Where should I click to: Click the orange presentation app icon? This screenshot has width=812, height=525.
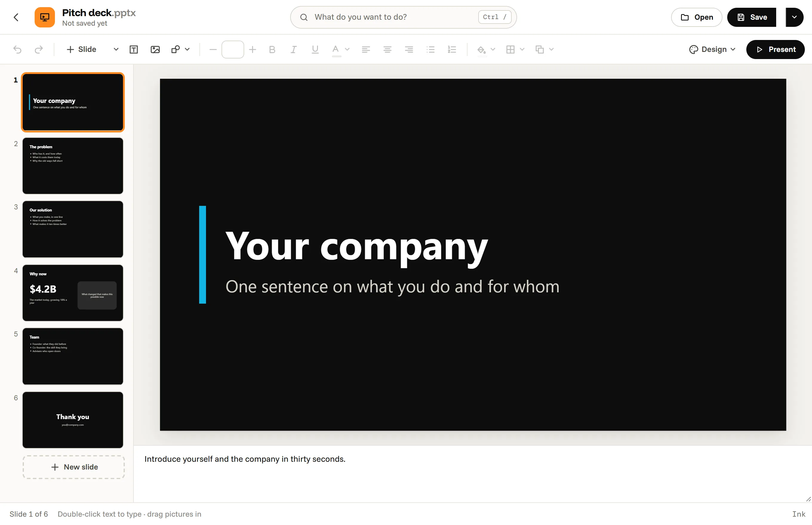(x=45, y=17)
